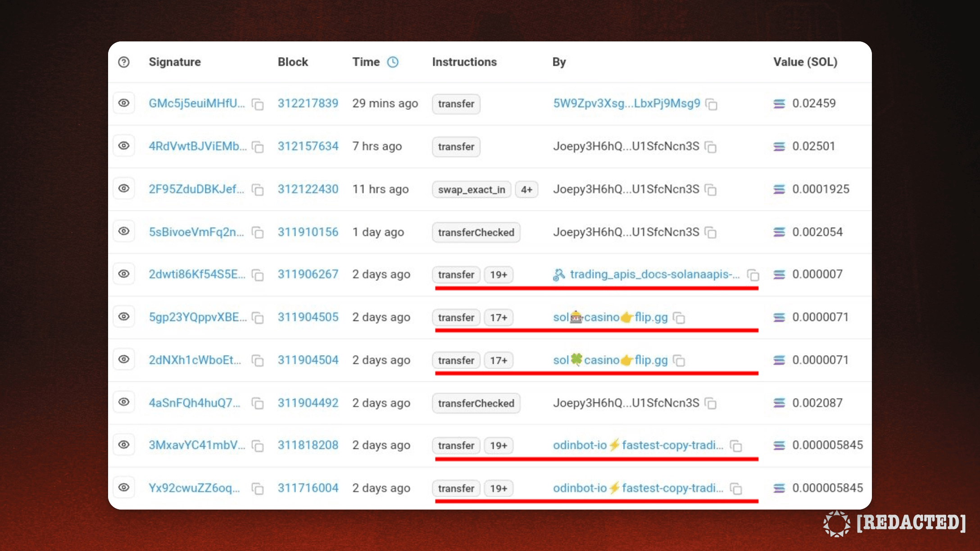
Task: Click the By column header
Action: [x=559, y=62]
